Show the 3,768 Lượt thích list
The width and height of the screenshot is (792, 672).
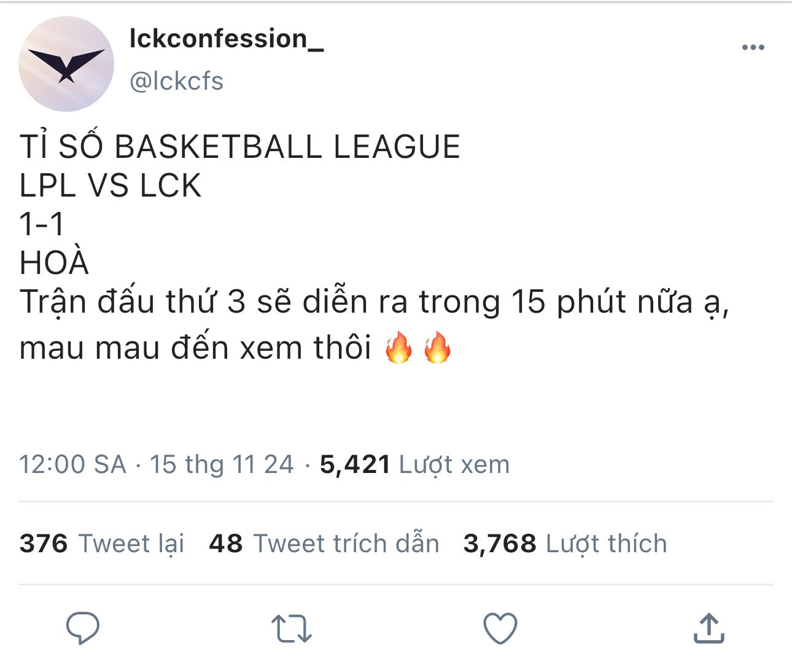click(x=565, y=544)
